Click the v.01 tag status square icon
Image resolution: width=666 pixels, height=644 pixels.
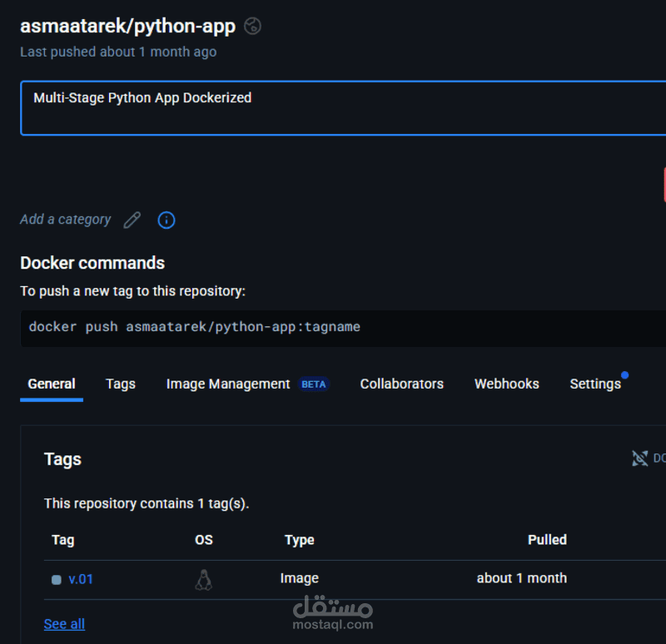(57, 579)
